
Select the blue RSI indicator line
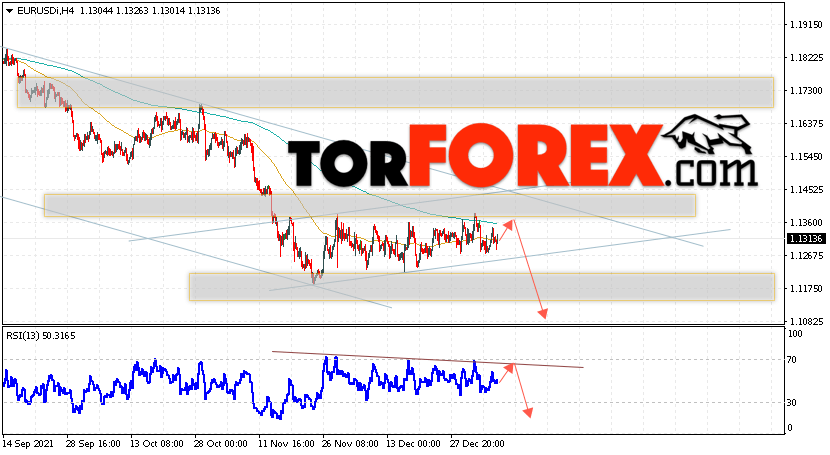pos(251,388)
